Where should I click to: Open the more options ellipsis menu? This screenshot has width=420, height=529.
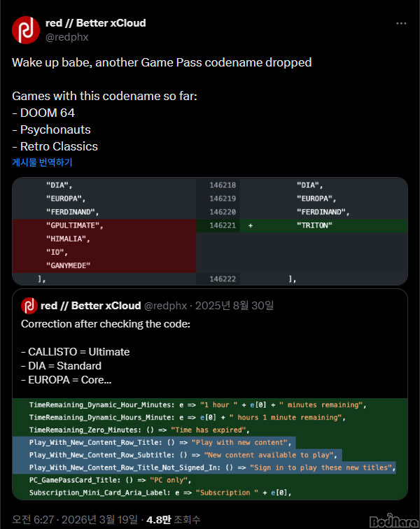click(401, 23)
